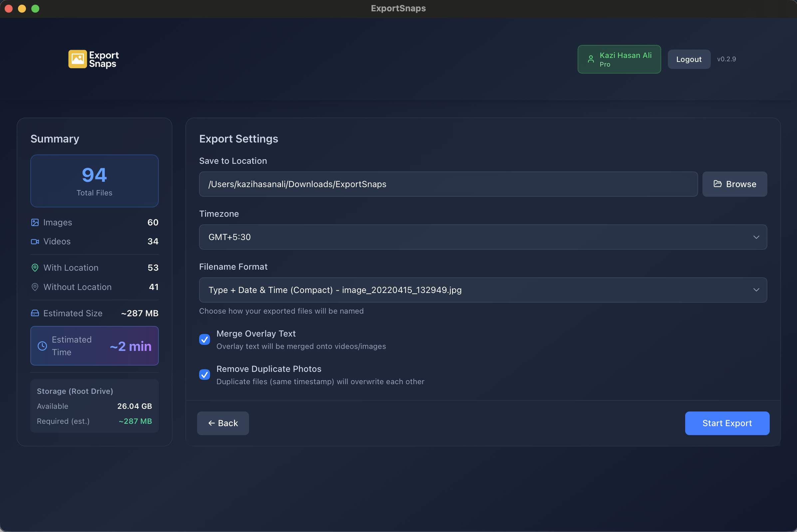Click the 94 Total Files card

94,180
